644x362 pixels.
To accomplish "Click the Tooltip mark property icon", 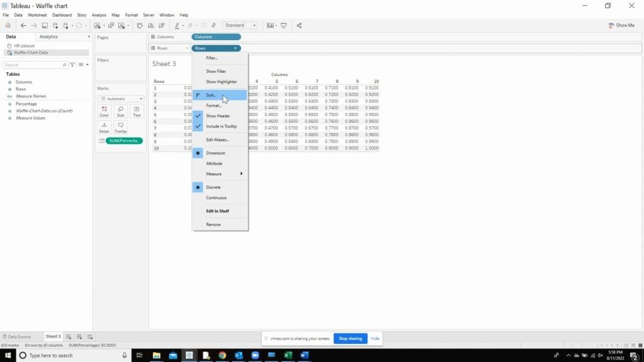I will click(120, 128).
